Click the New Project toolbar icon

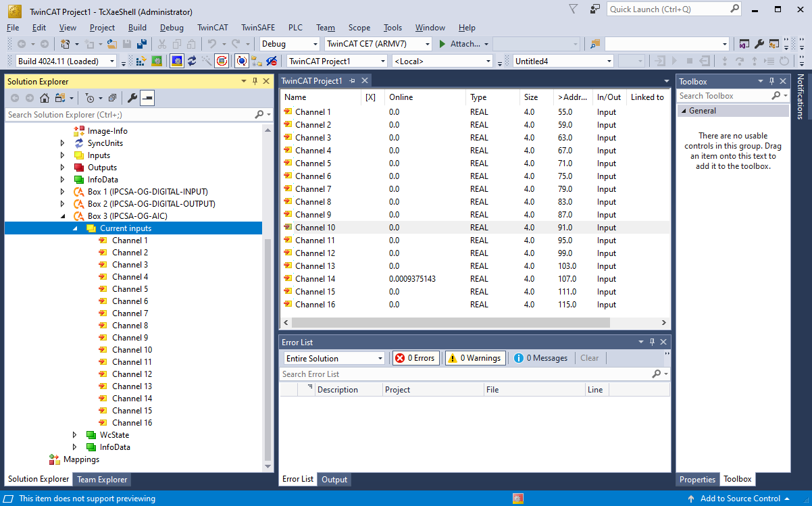[x=65, y=44]
